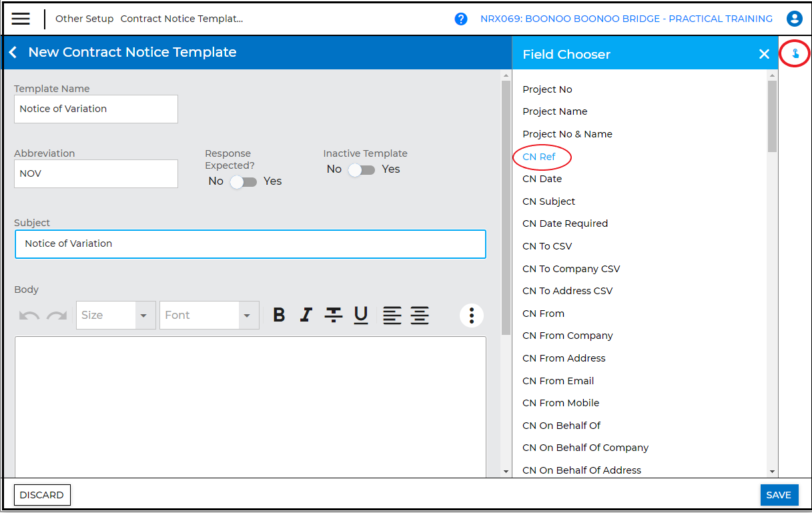Open more editor options (three dots)

point(472,315)
